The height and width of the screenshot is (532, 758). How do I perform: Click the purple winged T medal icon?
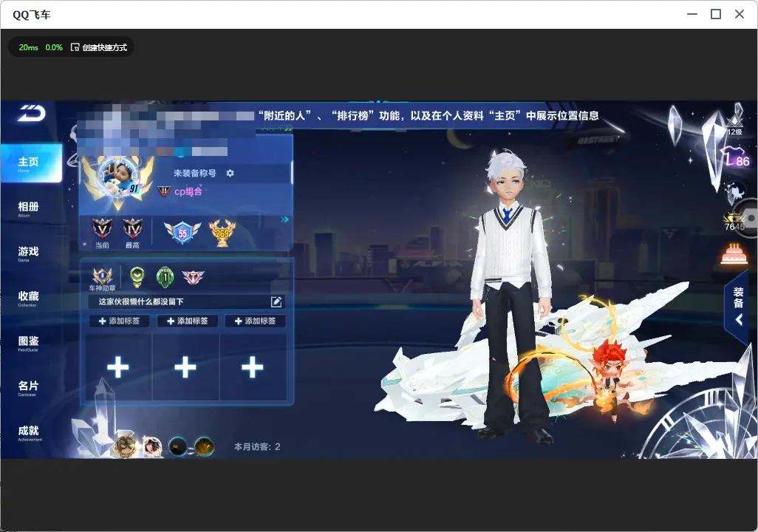193,277
